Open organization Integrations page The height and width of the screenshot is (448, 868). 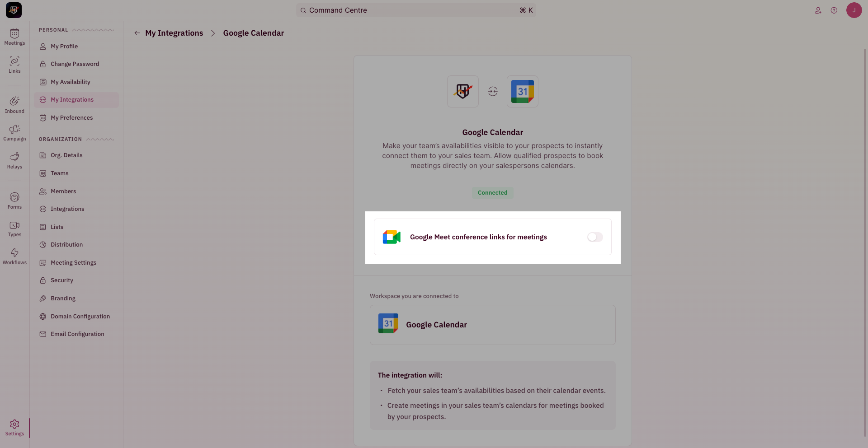[76, 209]
